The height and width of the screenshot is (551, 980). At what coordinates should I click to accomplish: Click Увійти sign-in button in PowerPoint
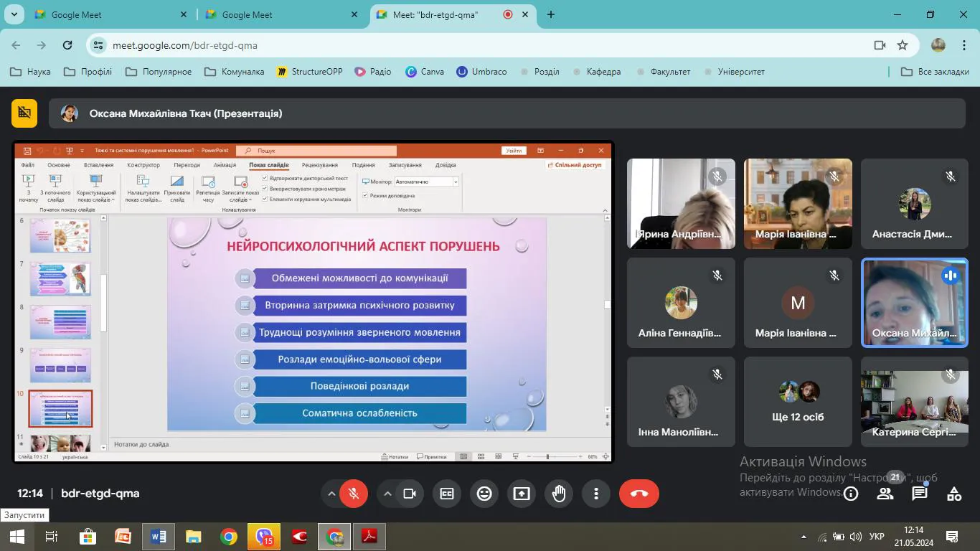pos(514,151)
